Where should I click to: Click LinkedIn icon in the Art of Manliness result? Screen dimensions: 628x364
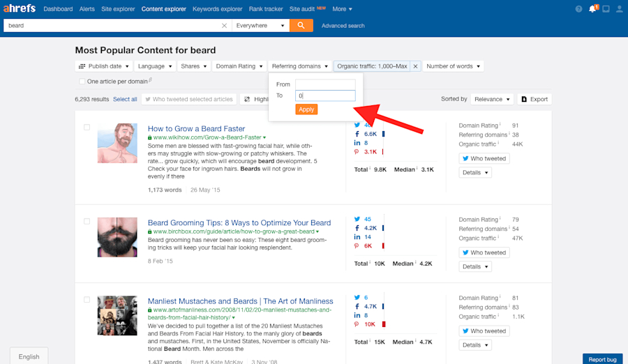pos(357,316)
